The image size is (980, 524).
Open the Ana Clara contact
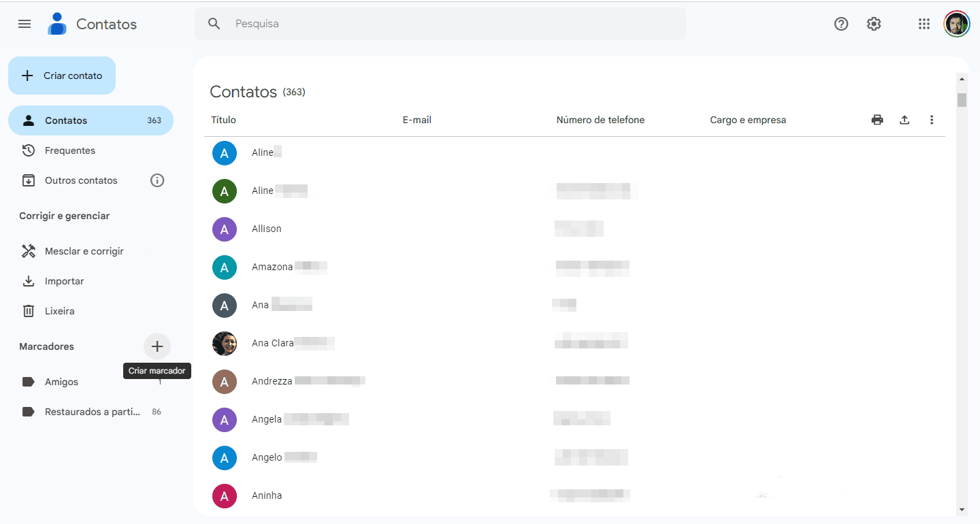[x=574, y=343]
